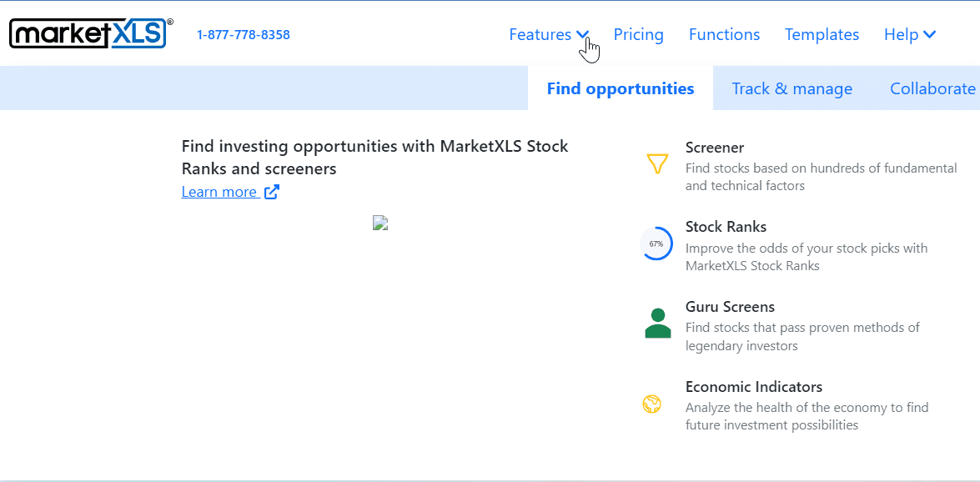Click the Economic Indicators globe icon

pos(651,404)
